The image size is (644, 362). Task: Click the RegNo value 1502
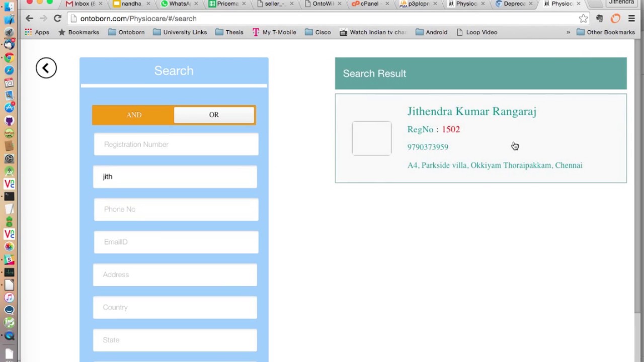[451, 129]
